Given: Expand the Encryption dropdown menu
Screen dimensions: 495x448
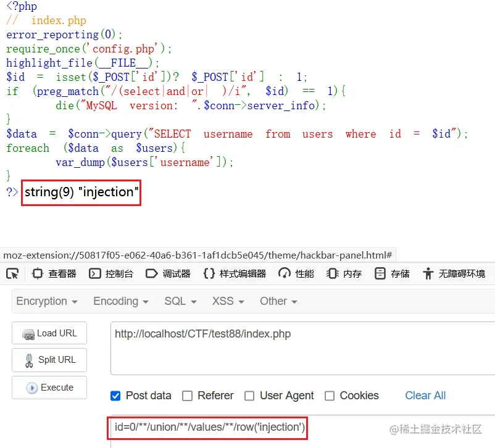Looking at the screenshot, I should pyautogui.click(x=47, y=301).
